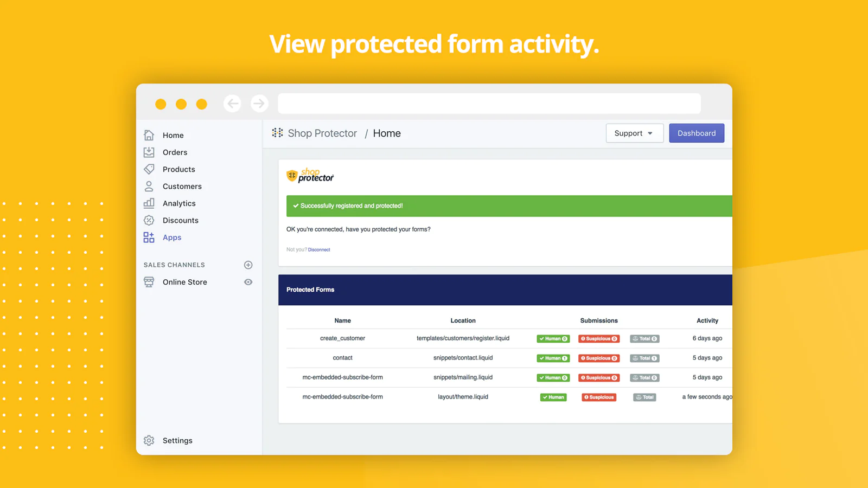Click the Apps grid icon

(149, 237)
